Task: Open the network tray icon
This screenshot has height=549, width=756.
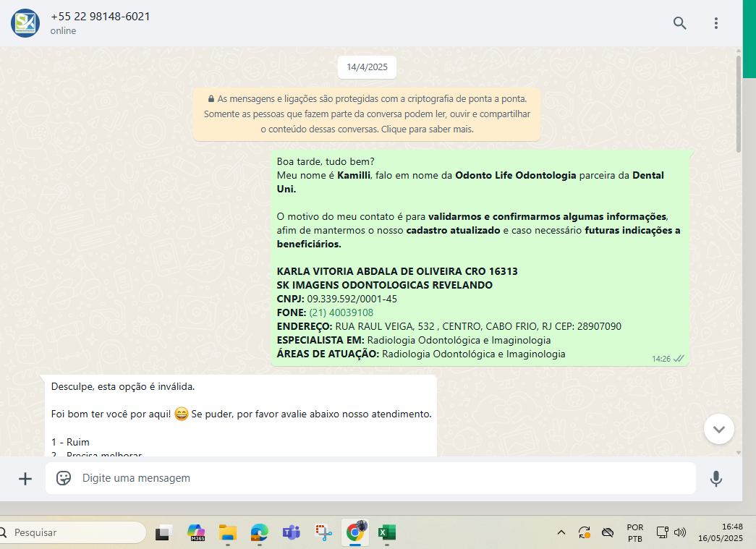Action: (x=663, y=532)
